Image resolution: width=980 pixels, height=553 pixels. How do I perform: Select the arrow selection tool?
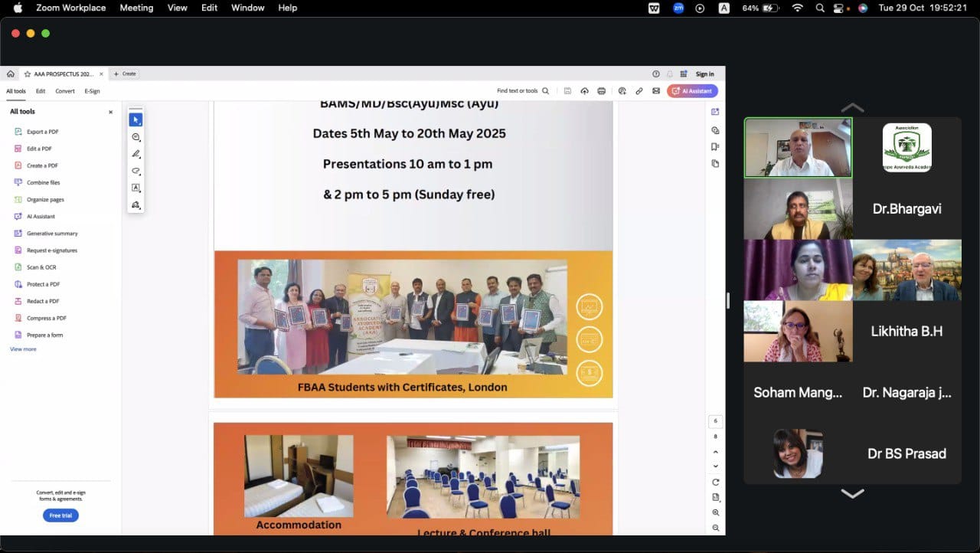pos(136,120)
